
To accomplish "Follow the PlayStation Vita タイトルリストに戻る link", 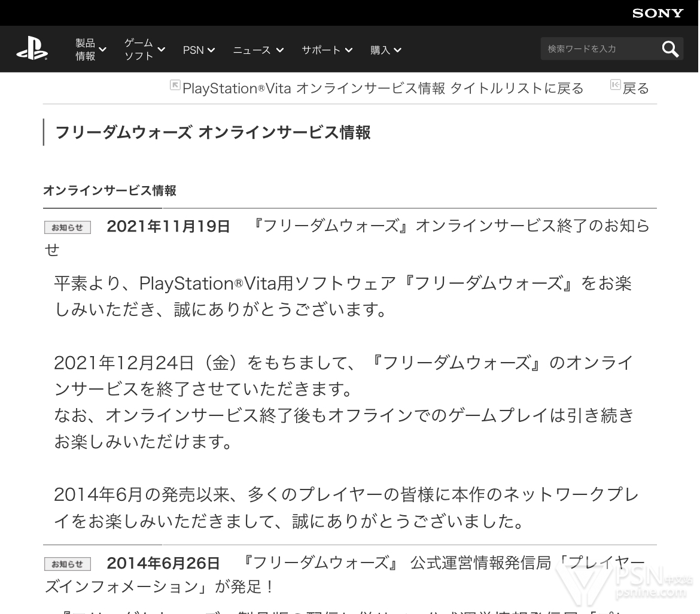I will pos(383,89).
